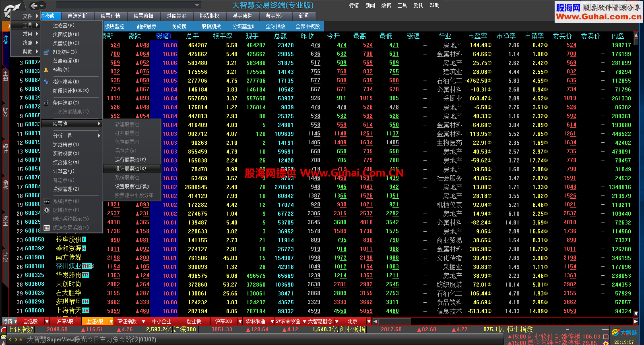Select 设计股票池(E) in submenu
Image resolution: width=644 pixels, height=345 pixels.
[x=132, y=168]
